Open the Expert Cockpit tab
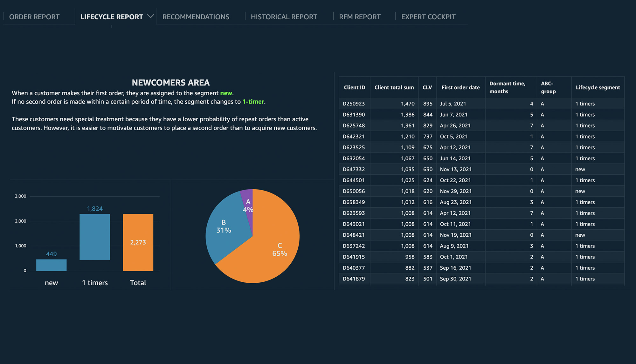This screenshot has height=364, width=636. pos(428,17)
